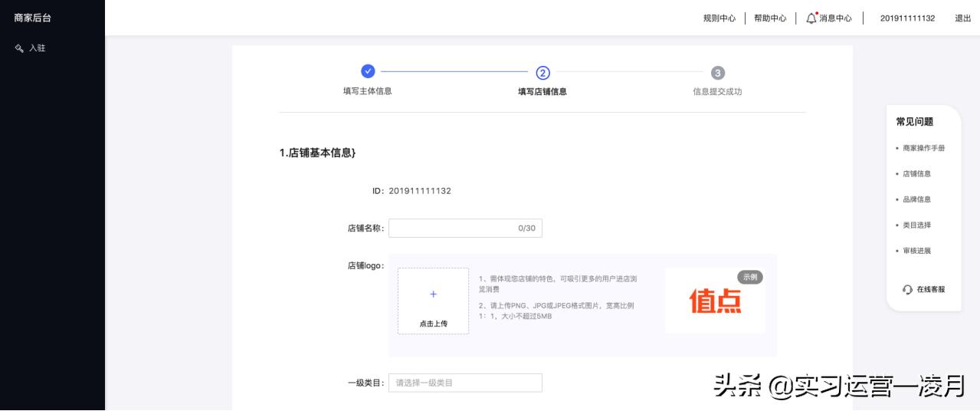The height and width of the screenshot is (411, 980).
Task: Click the 0/30 character counter
Action: 527,229
